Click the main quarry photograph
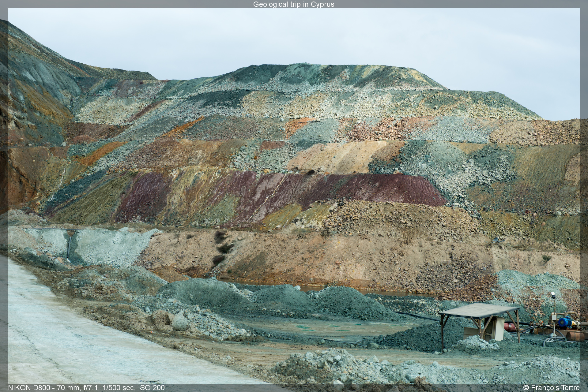 click(294, 196)
